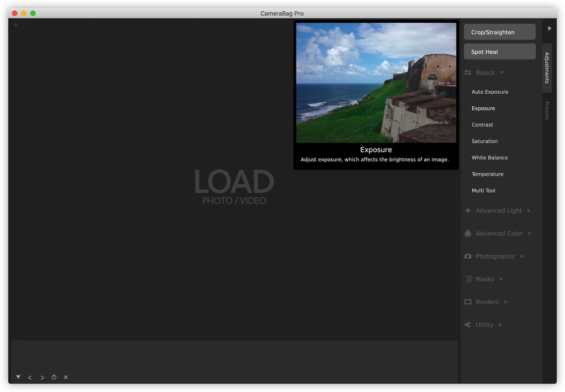
Task: Collapse the Basics section
Action: click(502, 73)
